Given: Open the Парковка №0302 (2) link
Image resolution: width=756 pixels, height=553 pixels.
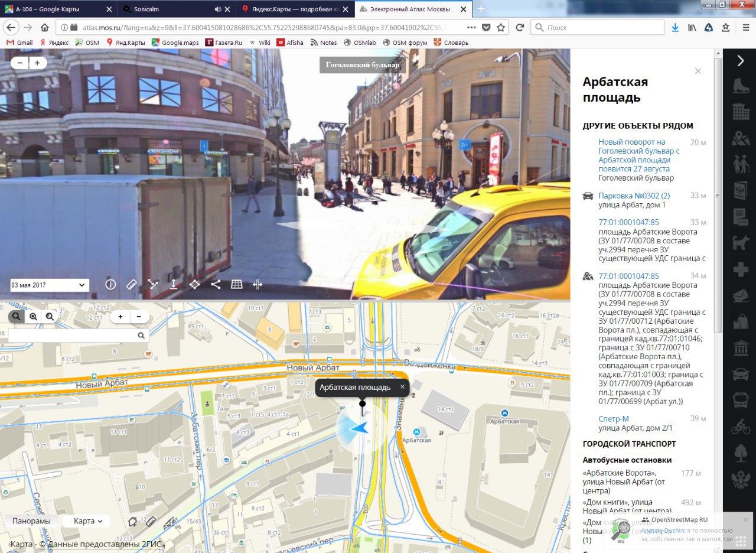Looking at the screenshot, I should coord(634,196).
